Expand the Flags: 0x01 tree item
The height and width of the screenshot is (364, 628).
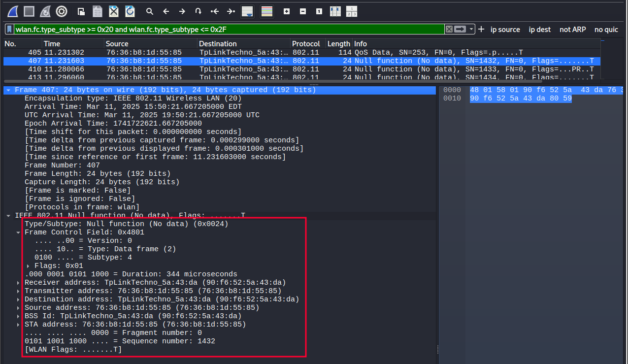pos(28,265)
